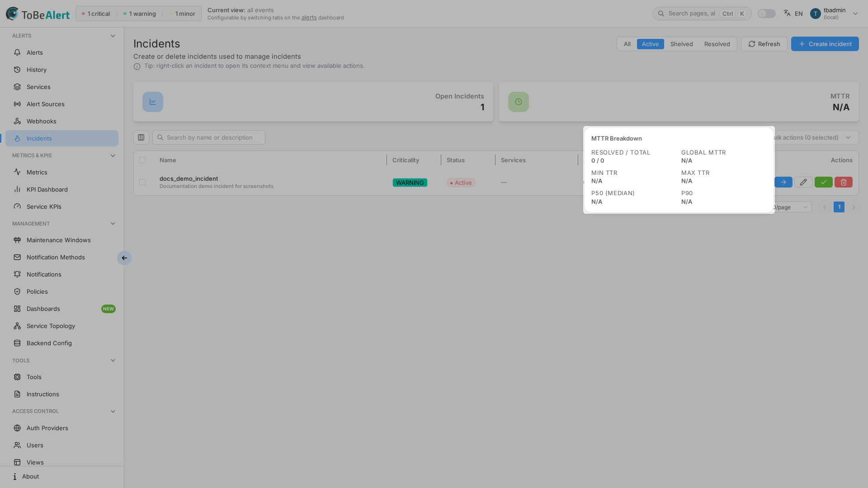Check the select-all checkbox in table header

coord(142,160)
